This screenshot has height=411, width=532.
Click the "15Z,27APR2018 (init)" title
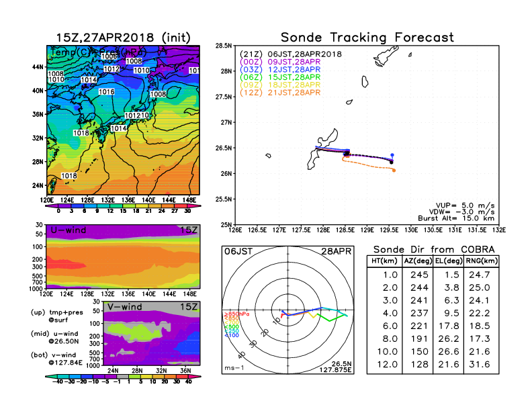[x=123, y=38]
